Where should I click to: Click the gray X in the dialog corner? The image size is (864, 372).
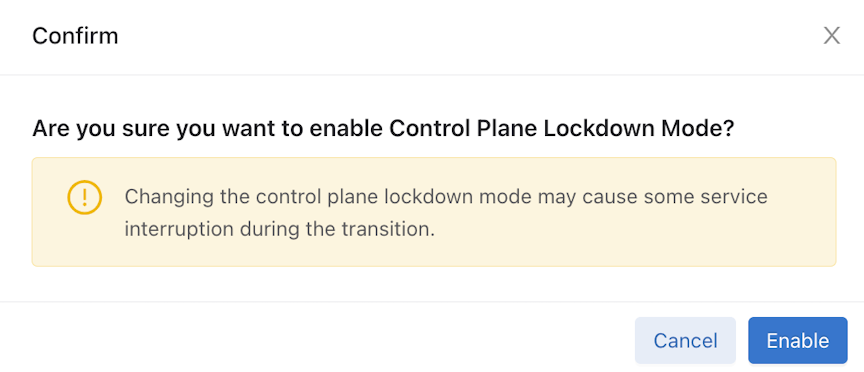click(x=831, y=36)
